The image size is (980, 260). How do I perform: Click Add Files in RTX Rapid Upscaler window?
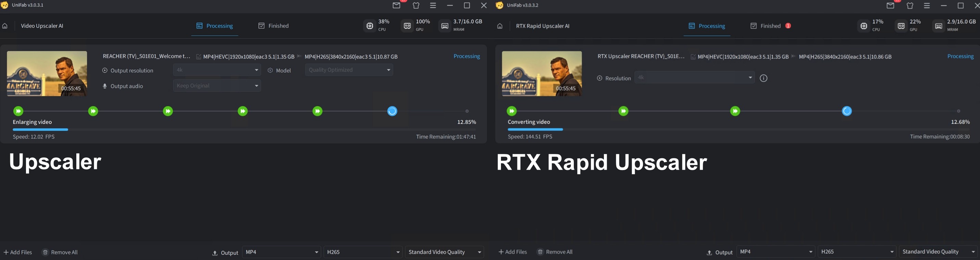tap(513, 252)
